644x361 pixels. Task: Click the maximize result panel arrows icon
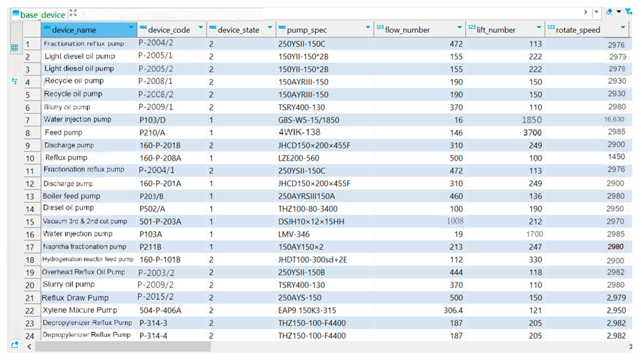(73, 13)
